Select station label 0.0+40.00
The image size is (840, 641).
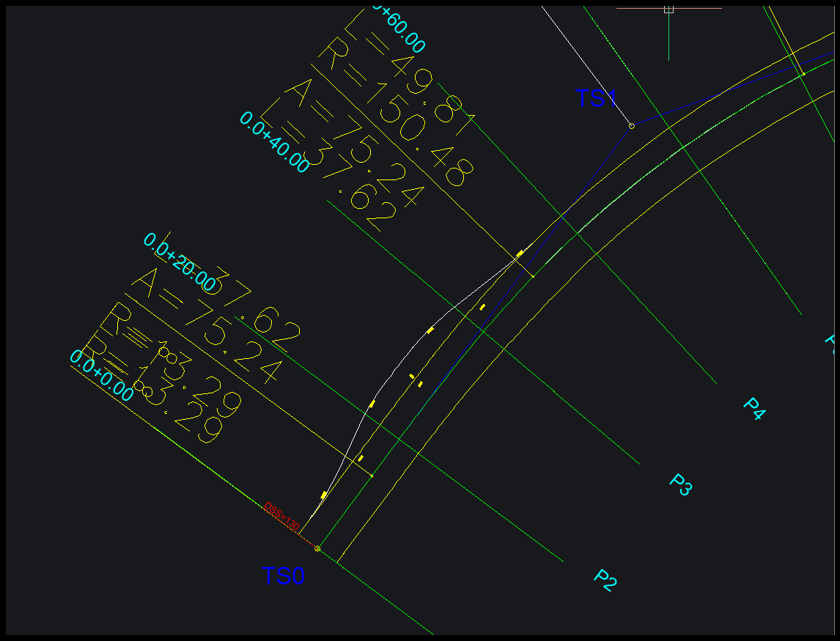(274, 142)
